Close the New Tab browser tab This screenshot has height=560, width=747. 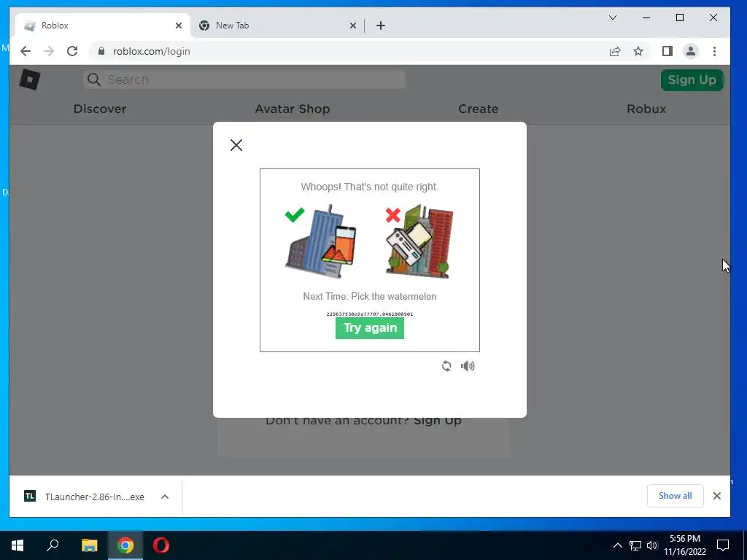click(x=353, y=26)
